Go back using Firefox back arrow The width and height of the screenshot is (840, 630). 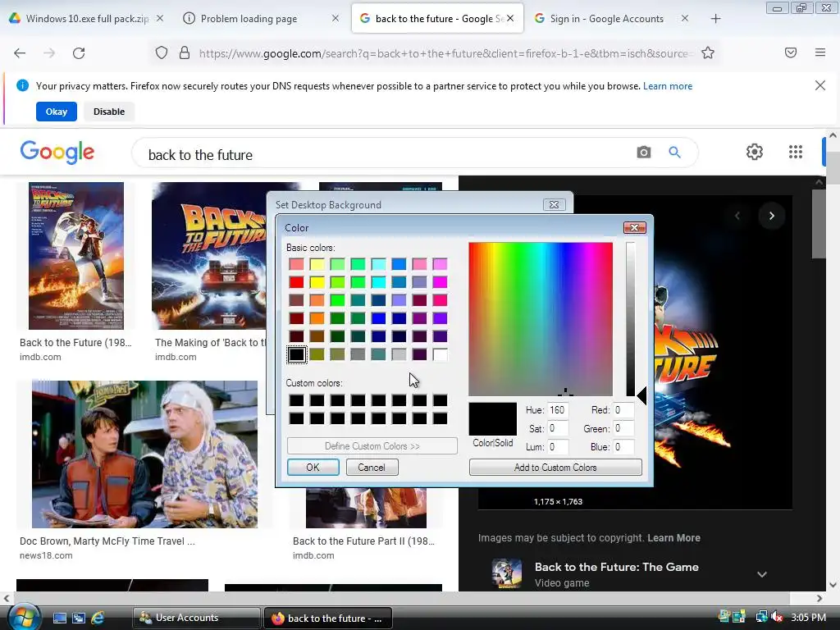pyautogui.click(x=20, y=53)
